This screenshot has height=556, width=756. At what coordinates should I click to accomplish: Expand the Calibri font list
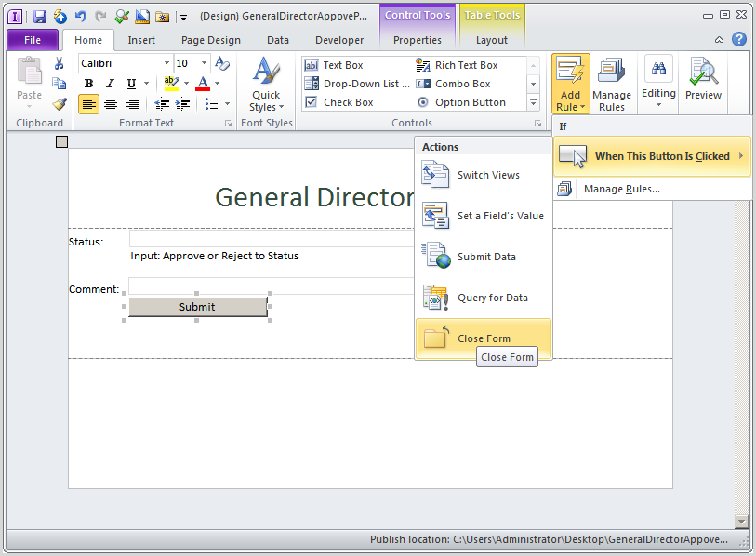click(x=166, y=62)
